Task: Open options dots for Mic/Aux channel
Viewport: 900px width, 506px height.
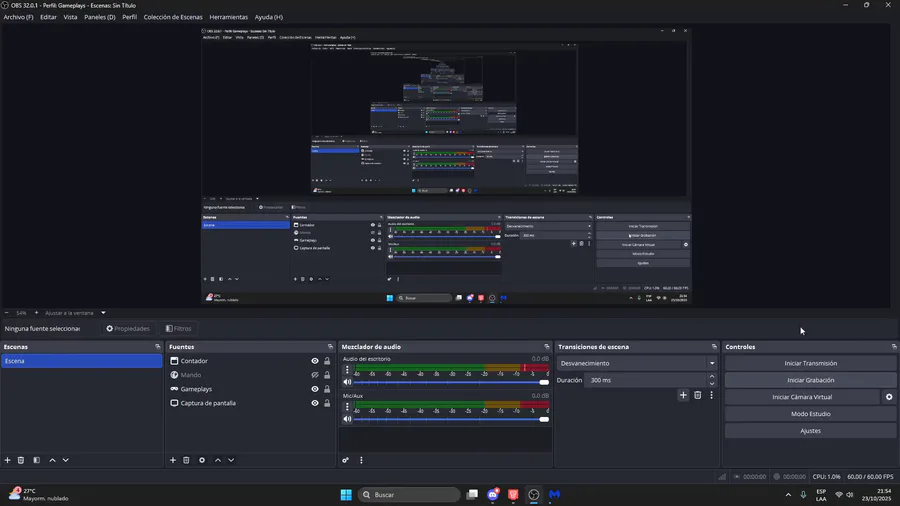Action: 347,406
